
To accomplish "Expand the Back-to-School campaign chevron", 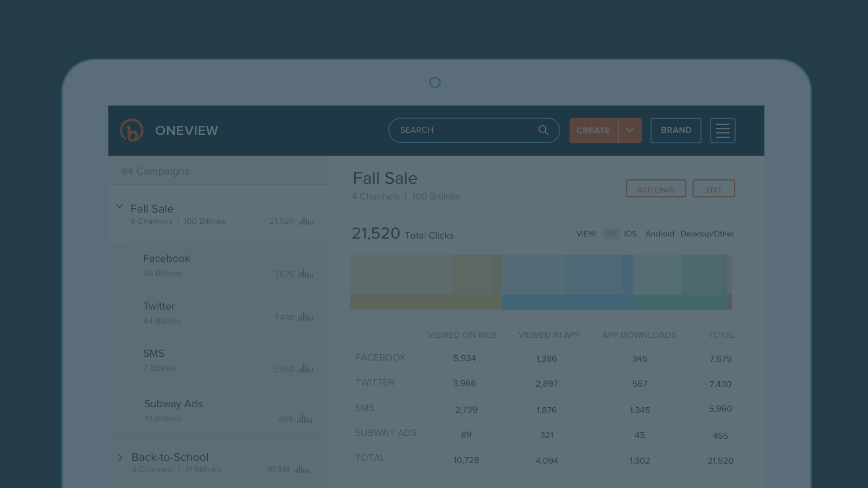I will [x=120, y=458].
